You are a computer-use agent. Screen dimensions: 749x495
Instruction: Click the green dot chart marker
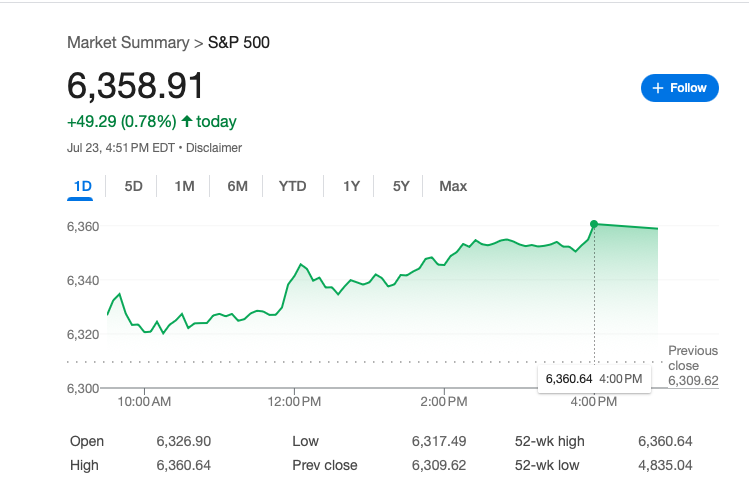[594, 224]
